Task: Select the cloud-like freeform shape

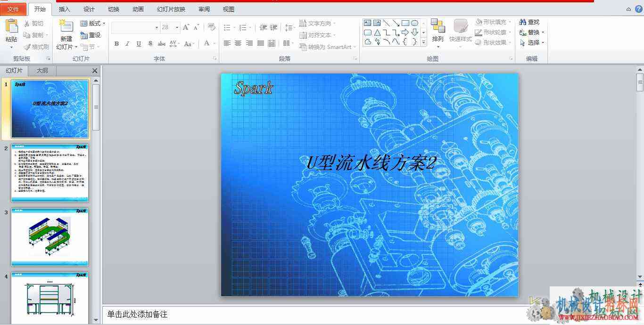Action: (x=368, y=42)
